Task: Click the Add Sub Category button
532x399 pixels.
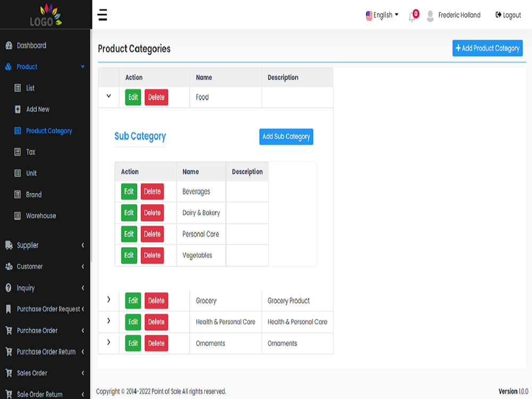Action: click(286, 137)
